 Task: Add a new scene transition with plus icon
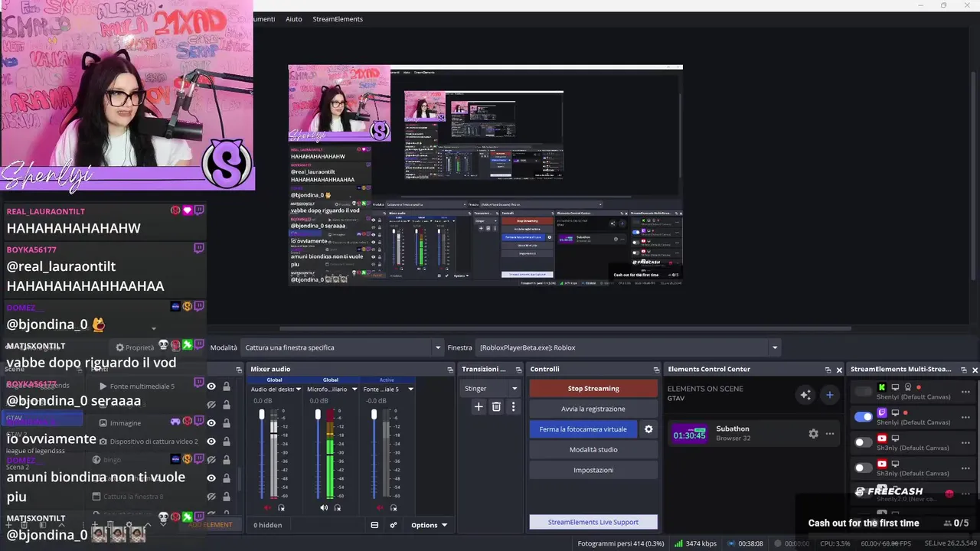tap(479, 407)
